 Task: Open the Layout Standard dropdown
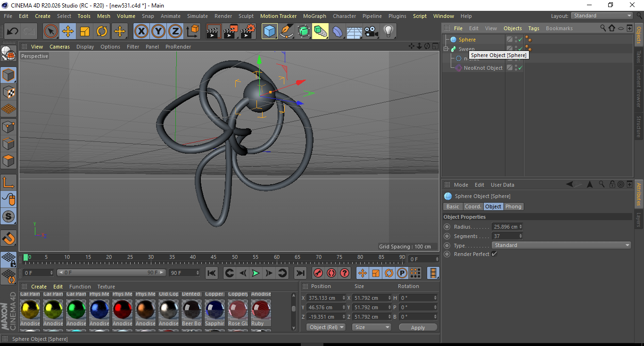pyautogui.click(x=602, y=16)
